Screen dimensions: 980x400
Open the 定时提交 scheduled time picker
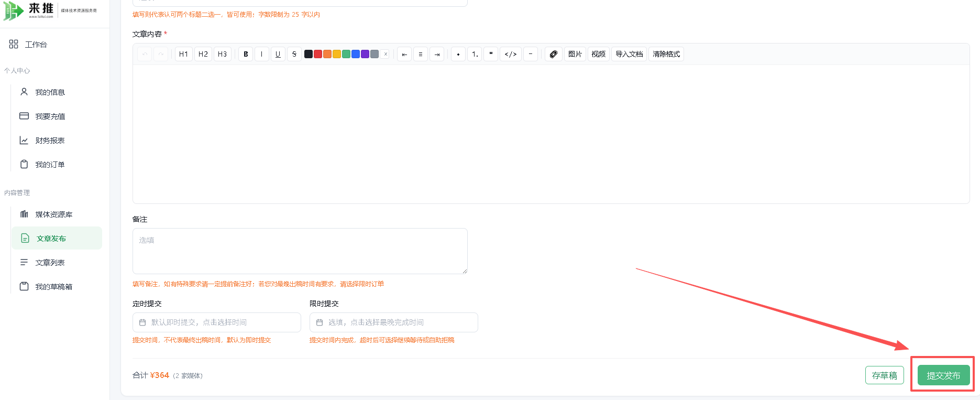[217, 322]
